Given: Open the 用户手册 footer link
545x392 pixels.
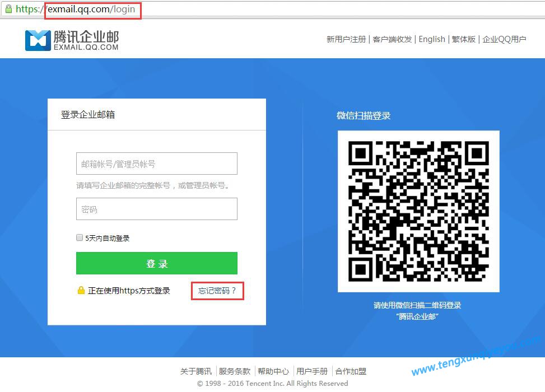Looking at the screenshot, I should pos(312,371).
